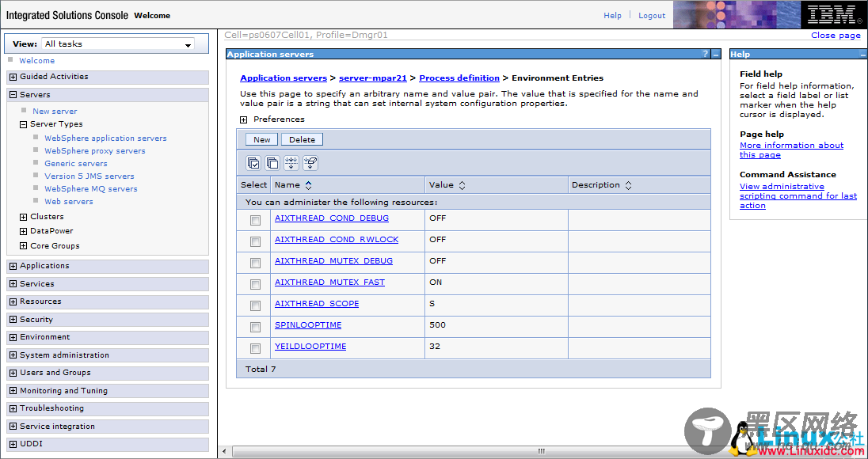Open WebSphere proxy servers
868x459 pixels.
click(95, 151)
